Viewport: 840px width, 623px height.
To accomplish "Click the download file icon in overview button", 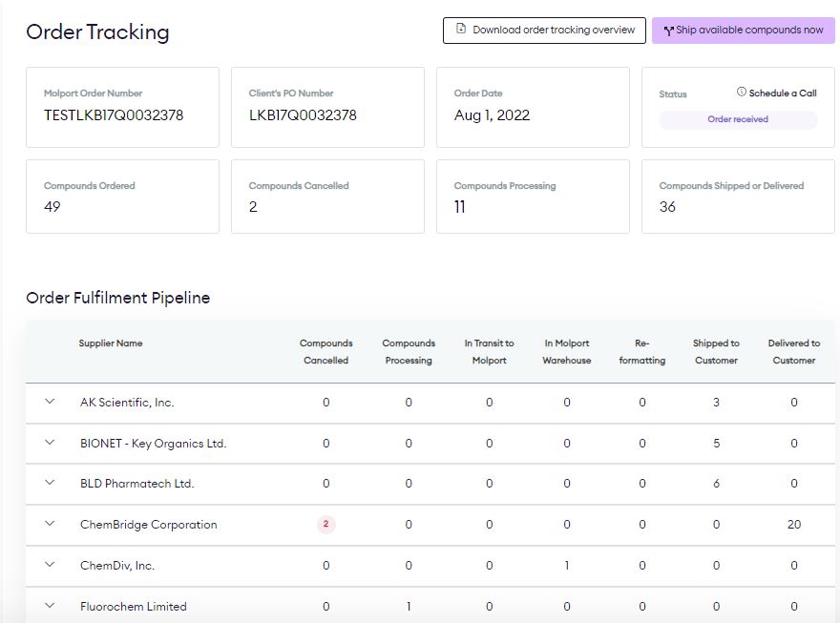I will 461,29.
